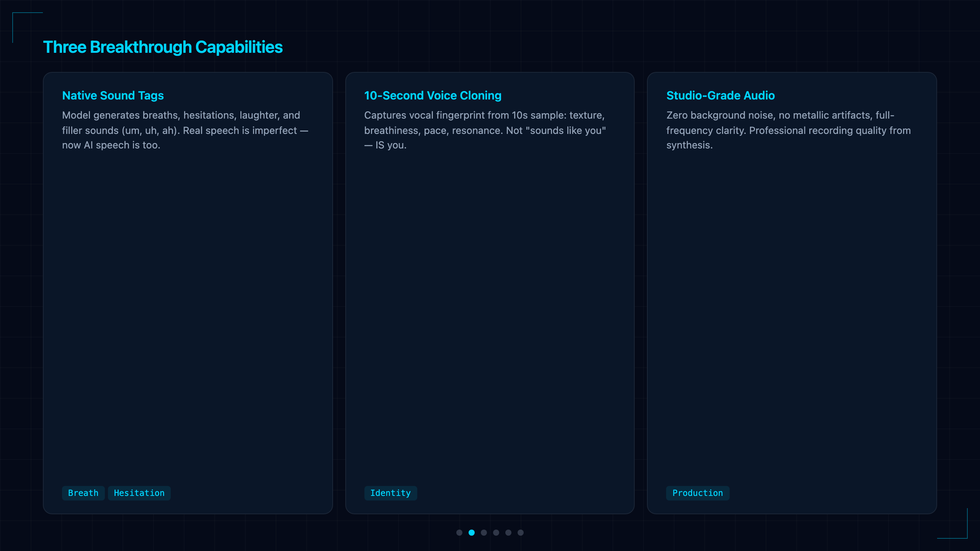Viewport: 980px width, 551px height.
Task: Go to the first slide dot
Action: [x=459, y=533]
